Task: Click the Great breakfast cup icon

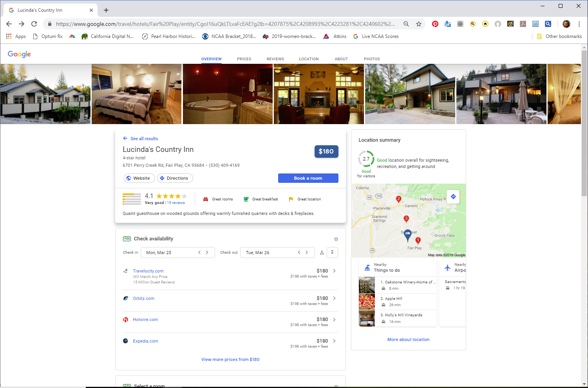Action: [x=246, y=199]
